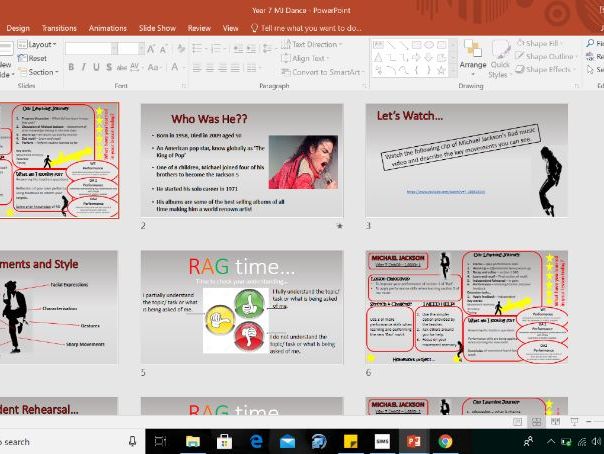The image size is (604, 454).
Task: Select the 'Who Was He??' slide thumbnail
Action: [242, 160]
